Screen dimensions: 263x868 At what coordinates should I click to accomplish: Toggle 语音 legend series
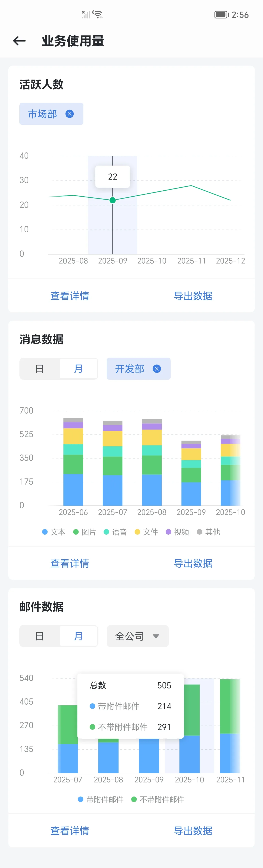(x=115, y=532)
